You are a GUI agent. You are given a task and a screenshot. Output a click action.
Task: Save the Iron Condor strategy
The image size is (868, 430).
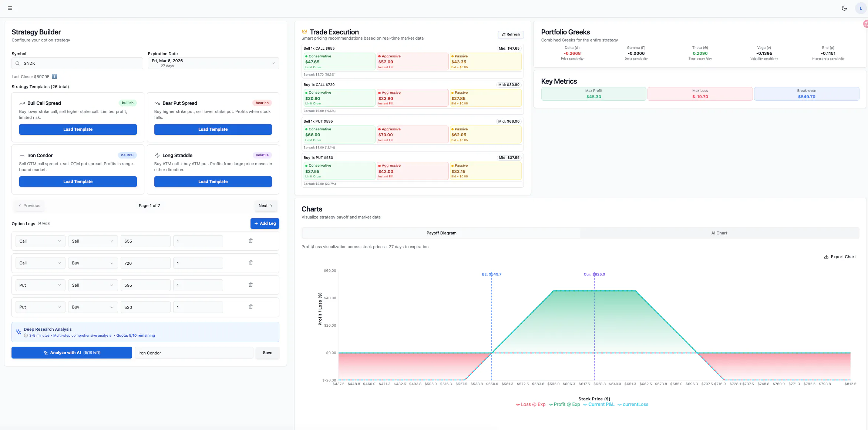(x=268, y=353)
